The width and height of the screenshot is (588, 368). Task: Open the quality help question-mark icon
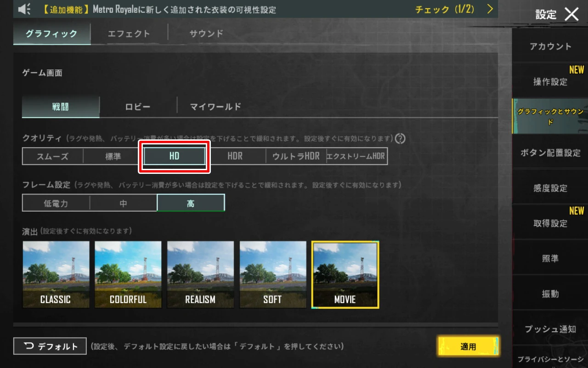coord(400,138)
